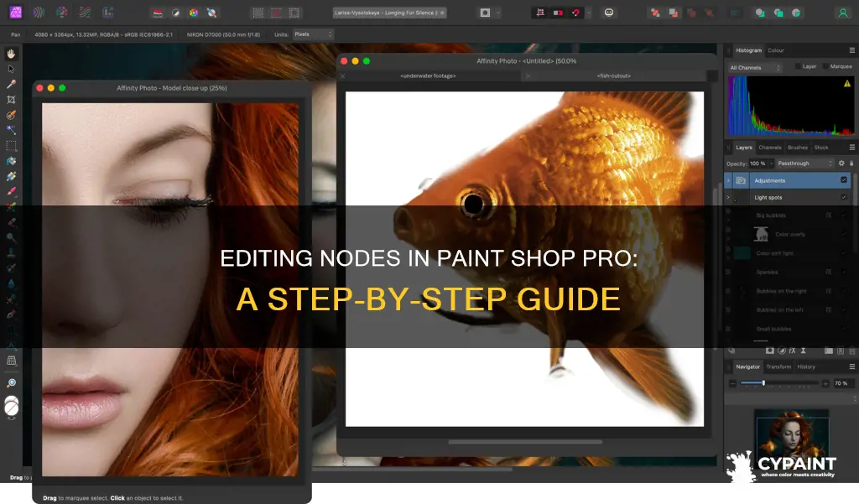Open the Passthrough blend mode dropdown

point(804,164)
